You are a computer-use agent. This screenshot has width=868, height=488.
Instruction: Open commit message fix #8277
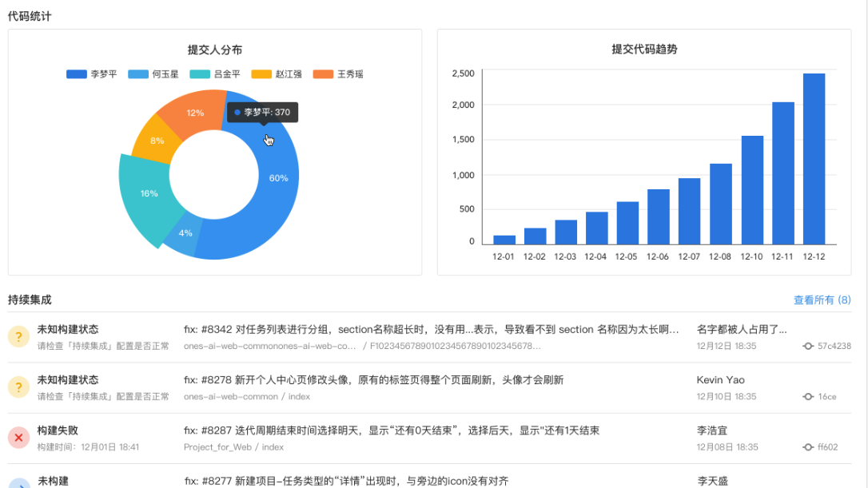pyautogui.click(x=346, y=482)
